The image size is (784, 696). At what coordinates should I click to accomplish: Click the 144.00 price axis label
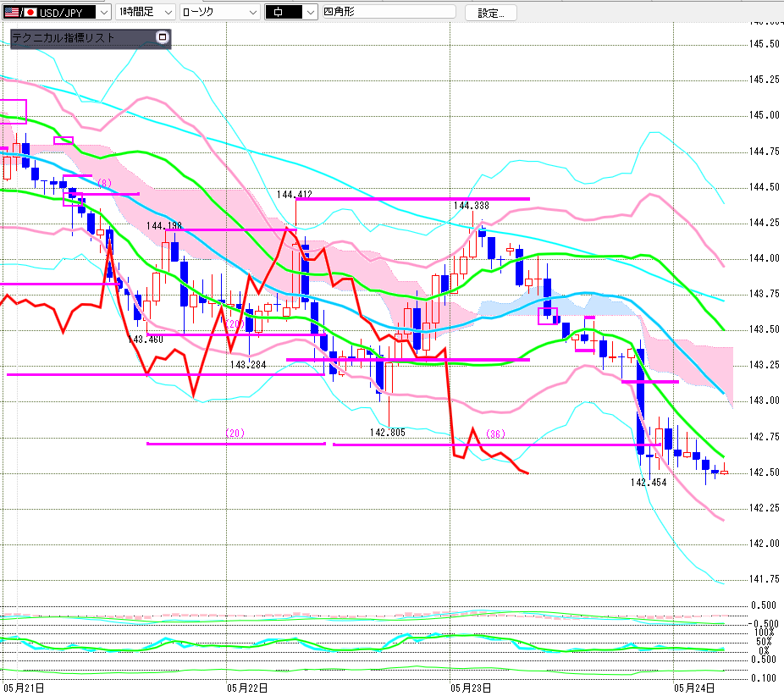coord(765,258)
